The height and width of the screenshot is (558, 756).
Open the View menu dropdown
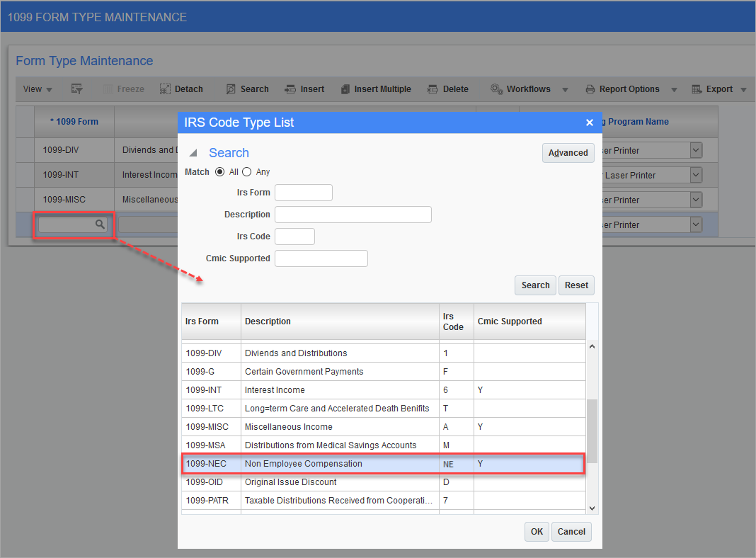(x=38, y=89)
